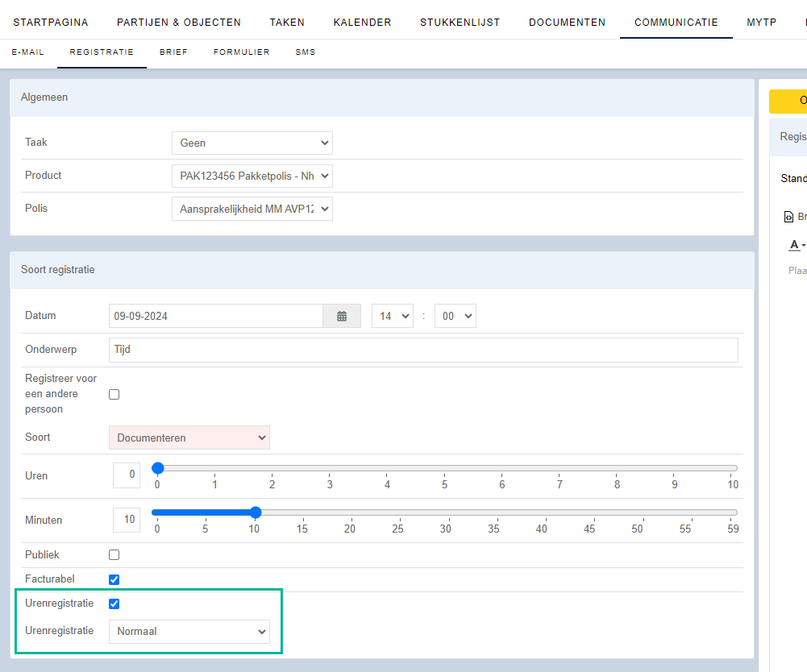The image size is (807, 672).
Task: Click the Uren slider handle
Action: [x=158, y=467]
